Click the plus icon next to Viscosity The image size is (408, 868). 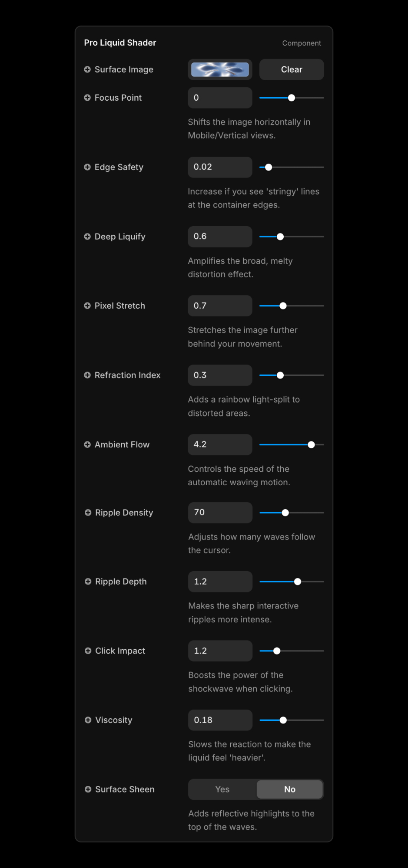tap(88, 720)
